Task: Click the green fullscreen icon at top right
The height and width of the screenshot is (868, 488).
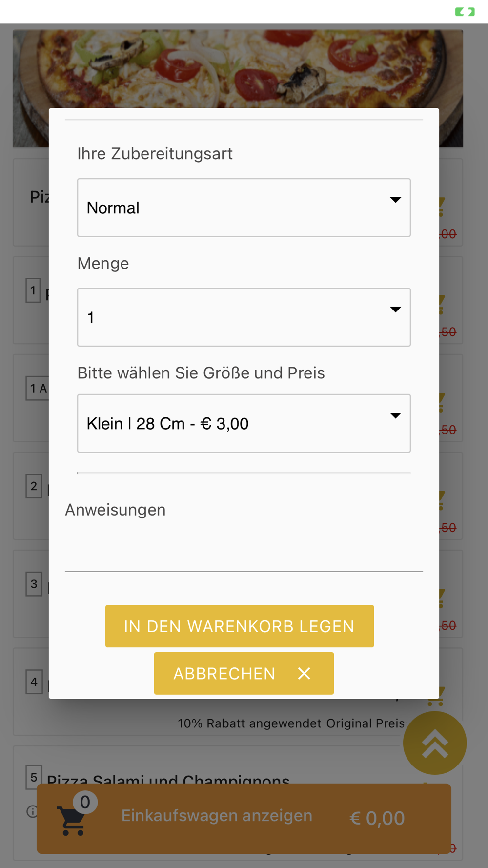Action: click(x=465, y=12)
